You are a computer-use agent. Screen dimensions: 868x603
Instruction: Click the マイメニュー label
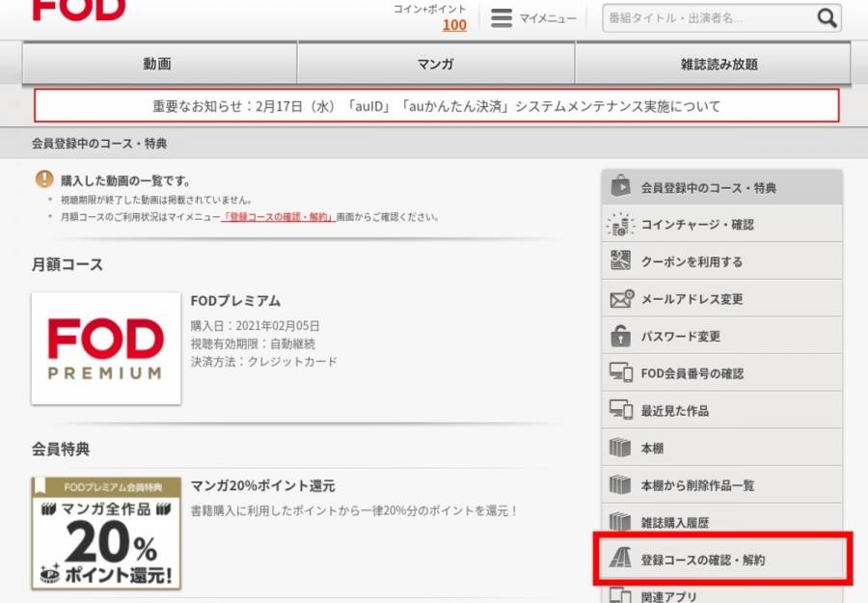point(548,18)
